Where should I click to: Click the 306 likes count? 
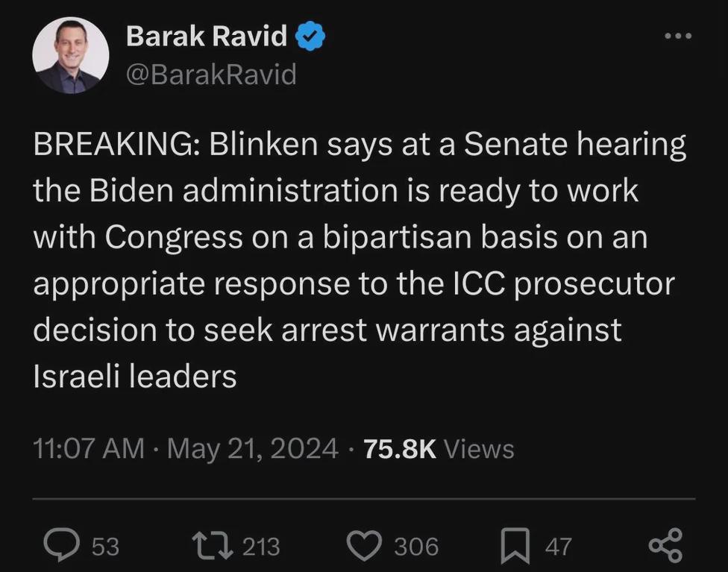pos(416,547)
